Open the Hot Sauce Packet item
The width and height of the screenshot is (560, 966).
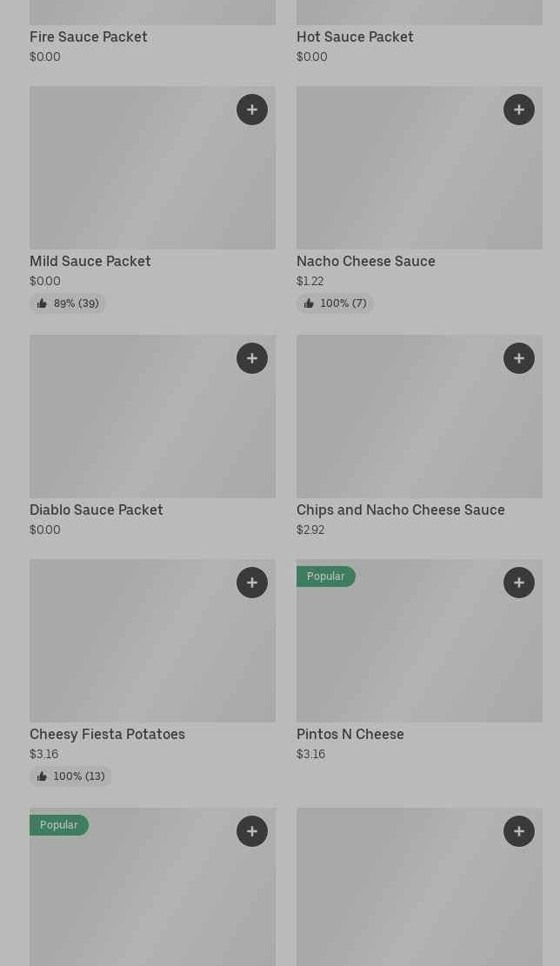click(x=355, y=37)
